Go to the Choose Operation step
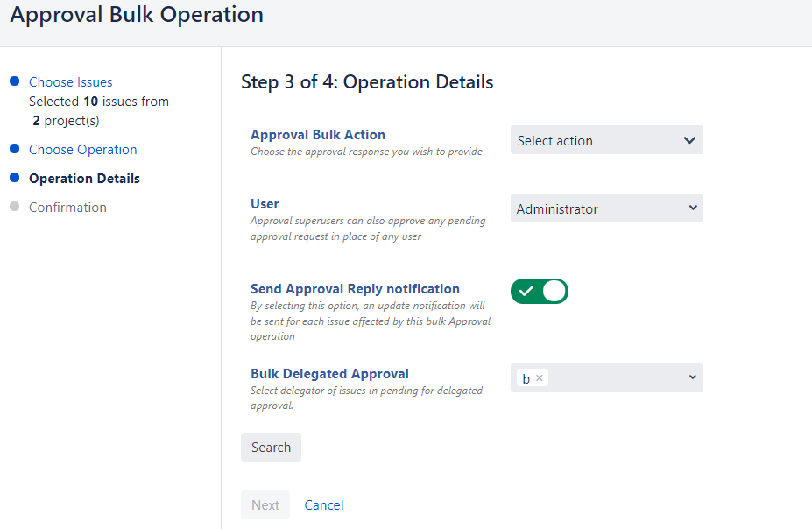The image size is (812, 529). (x=83, y=150)
